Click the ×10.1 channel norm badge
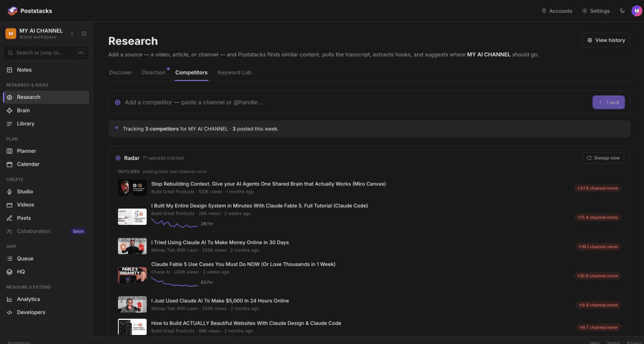The height and width of the screenshot is (344, 644). pos(598,247)
